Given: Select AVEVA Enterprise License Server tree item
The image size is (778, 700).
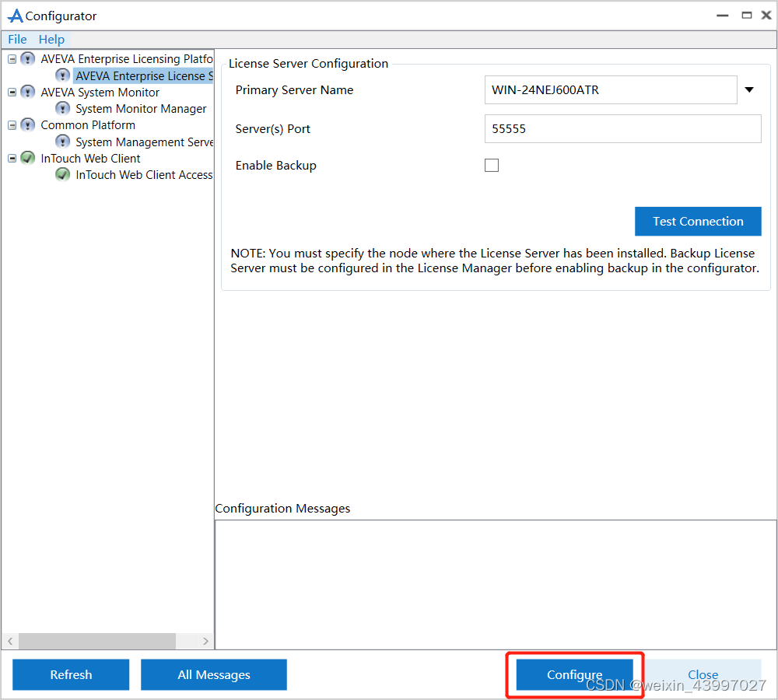Looking at the screenshot, I should 144,76.
